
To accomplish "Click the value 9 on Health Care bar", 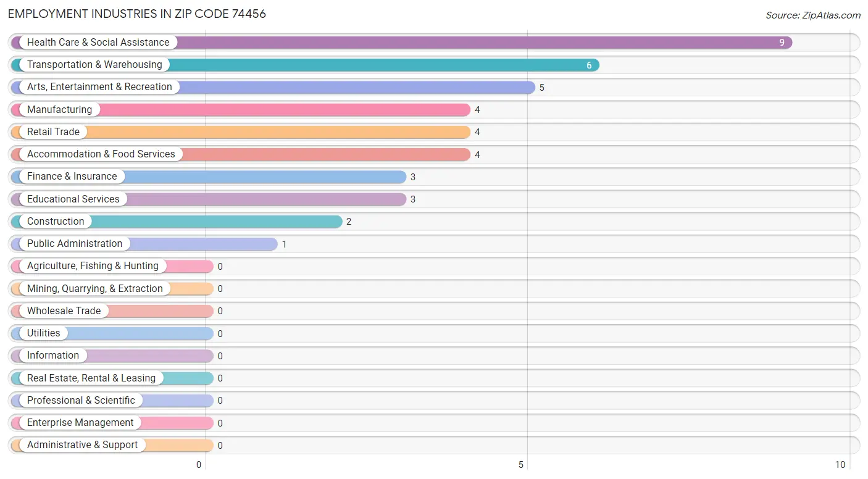I will (x=782, y=43).
